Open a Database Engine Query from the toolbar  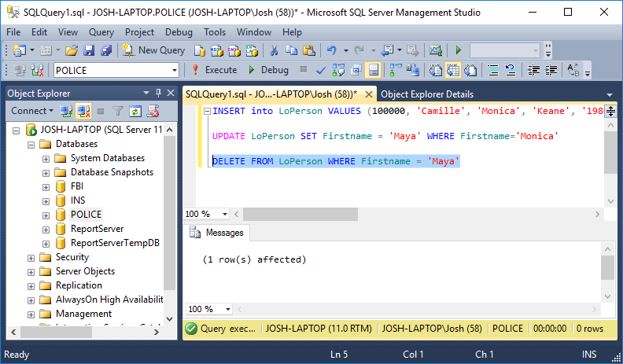pyautogui.click(x=200, y=50)
